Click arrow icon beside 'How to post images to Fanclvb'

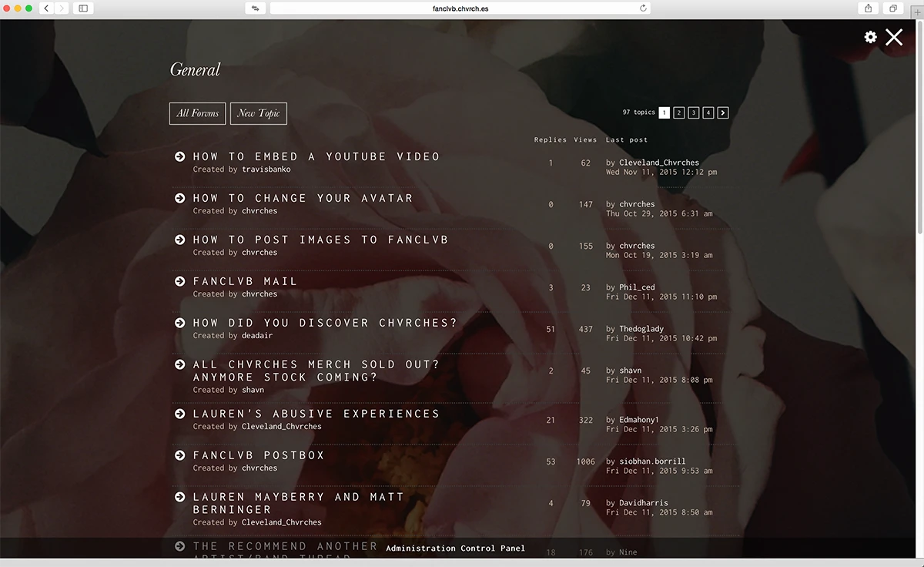click(180, 240)
